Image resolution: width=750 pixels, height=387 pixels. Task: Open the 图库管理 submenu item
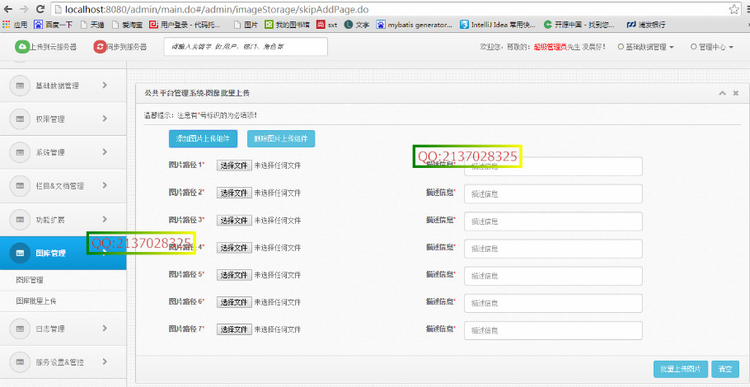pos(30,280)
